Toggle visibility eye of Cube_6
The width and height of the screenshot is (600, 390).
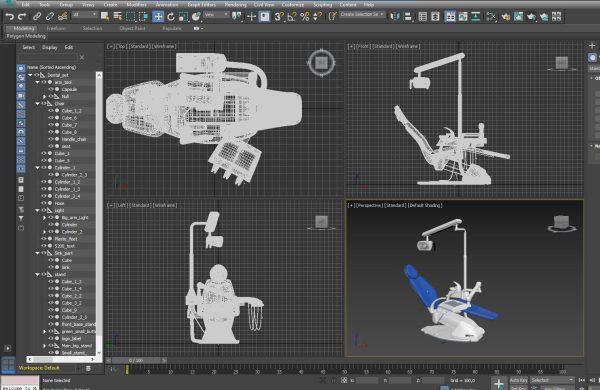pos(51,117)
